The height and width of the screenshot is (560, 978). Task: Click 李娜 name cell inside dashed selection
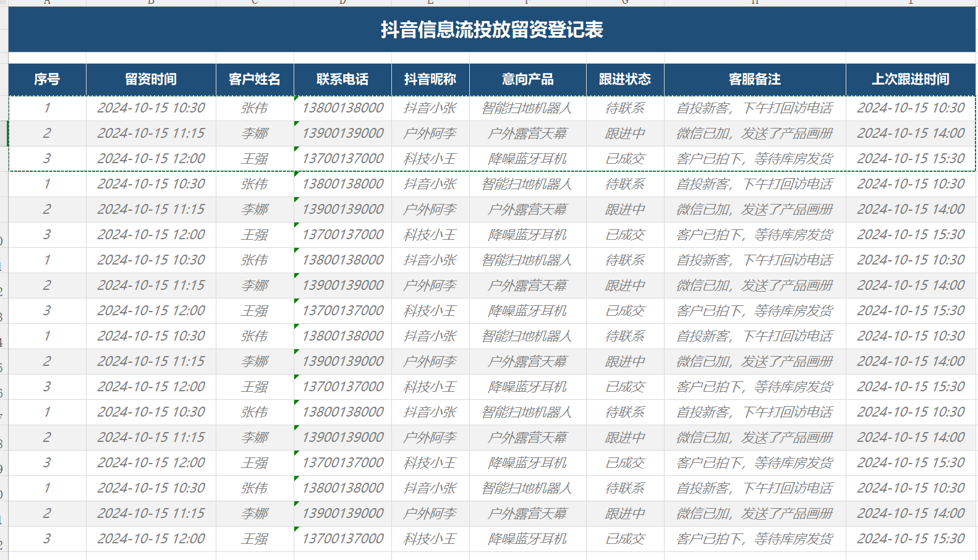[x=255, y=134]
